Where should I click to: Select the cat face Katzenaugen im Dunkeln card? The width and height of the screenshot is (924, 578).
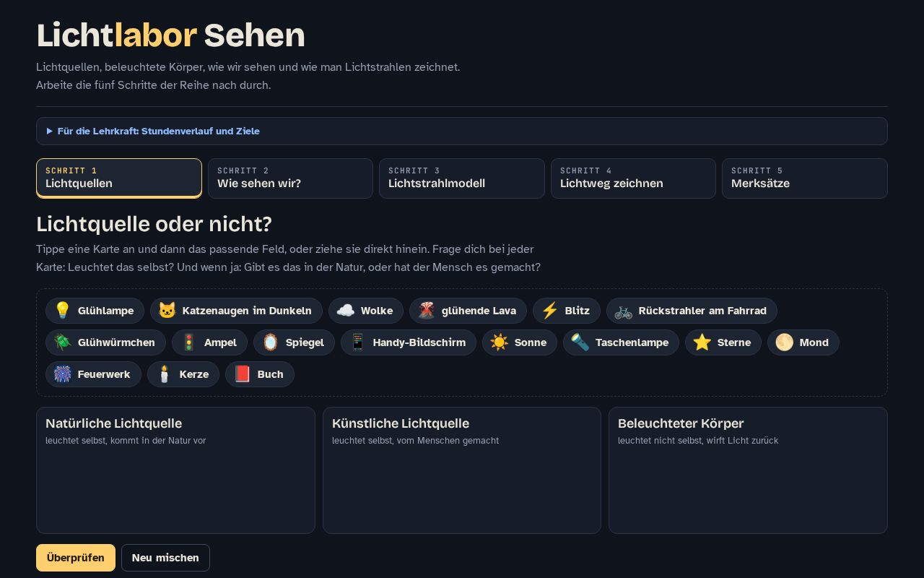pos(236,311)
